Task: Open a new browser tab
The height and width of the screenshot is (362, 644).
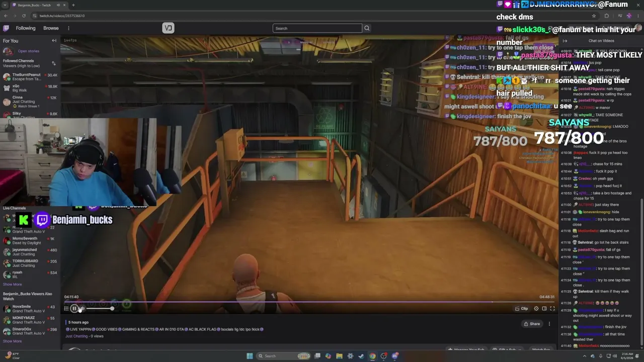Action: (73, 5)
